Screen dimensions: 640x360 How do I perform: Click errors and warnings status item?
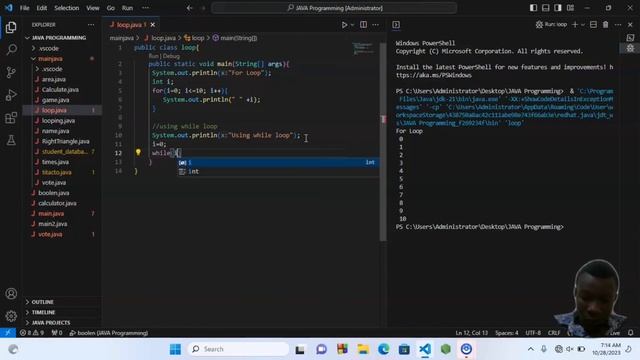(32, 333)
